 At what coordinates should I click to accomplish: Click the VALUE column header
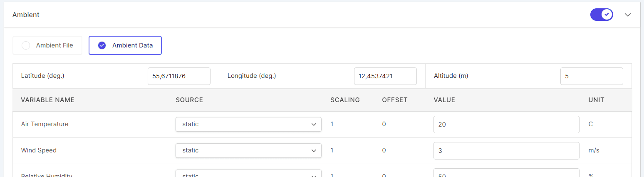(x=444, y=100)
